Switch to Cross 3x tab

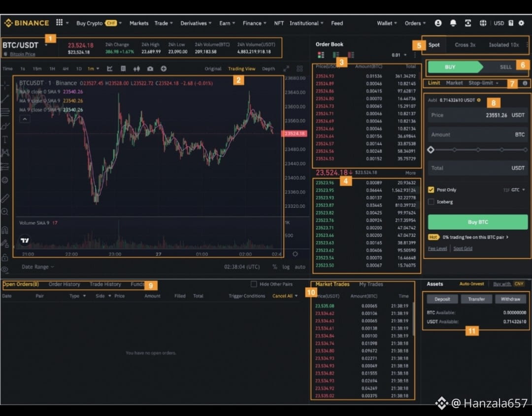click(465, 45)
